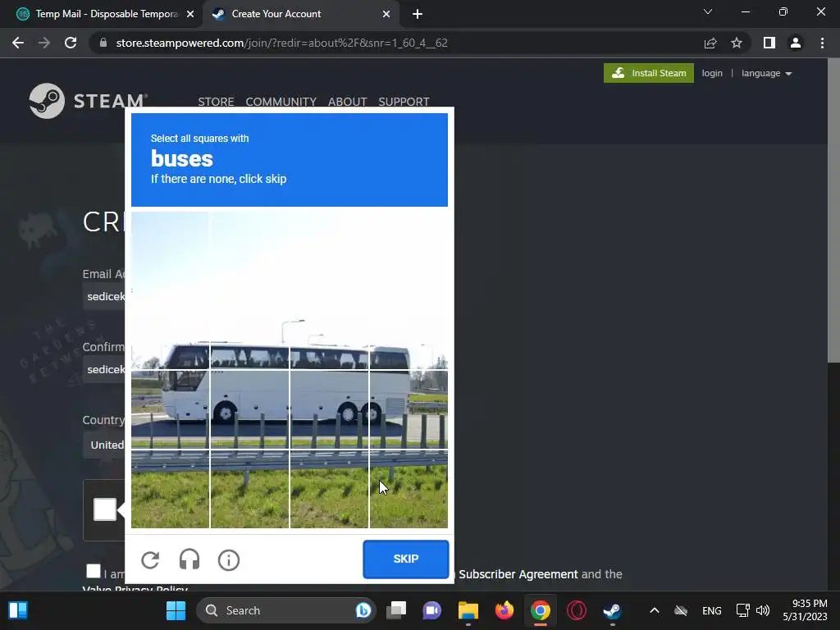The width and height of the screenshot is (840, 630).
Task: Click the Steam logo
Action: click(x=89, y=101)
